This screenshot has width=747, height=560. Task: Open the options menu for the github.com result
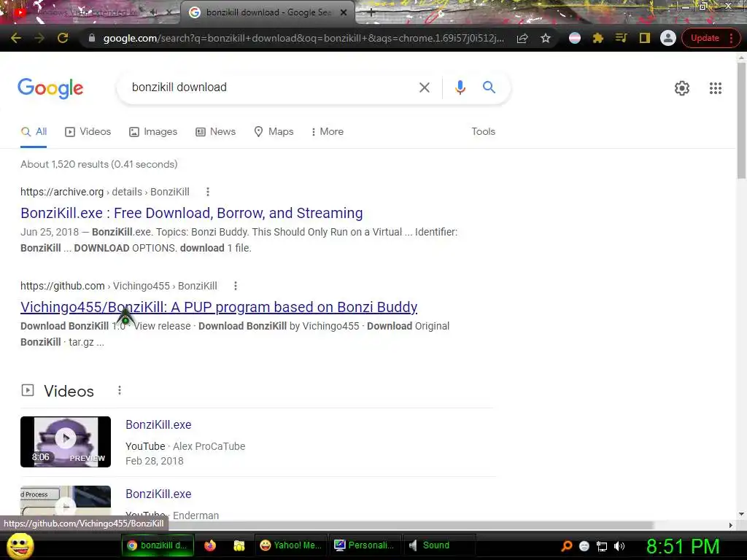[x=236, y=286]
